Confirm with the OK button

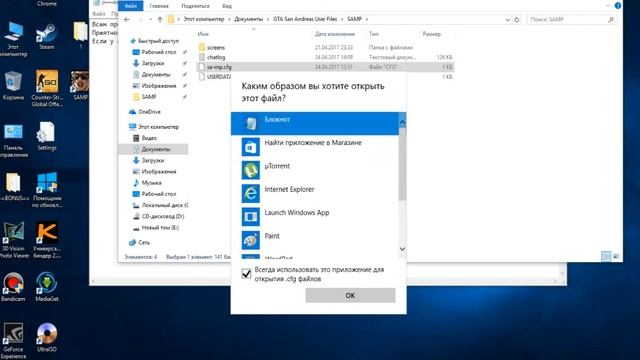tap(350, 296)
